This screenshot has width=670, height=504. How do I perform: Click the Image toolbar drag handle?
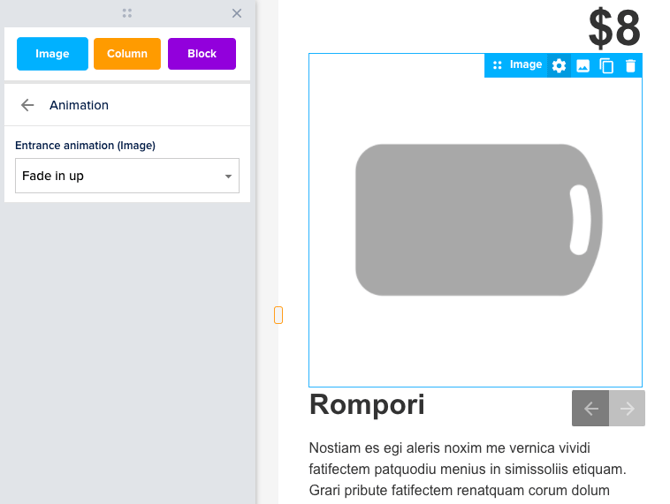pos(497,65)
